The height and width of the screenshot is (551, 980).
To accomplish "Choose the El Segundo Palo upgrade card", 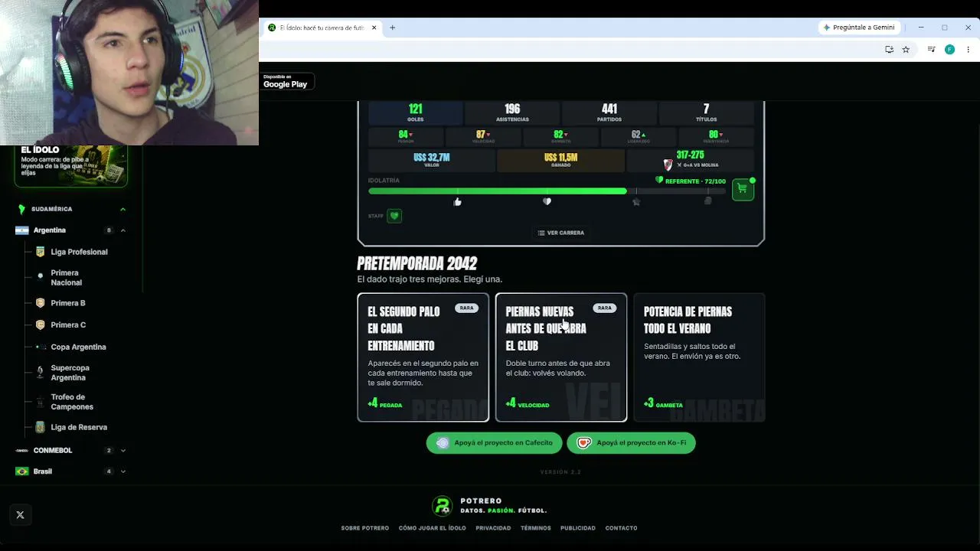I will [423, 357].
